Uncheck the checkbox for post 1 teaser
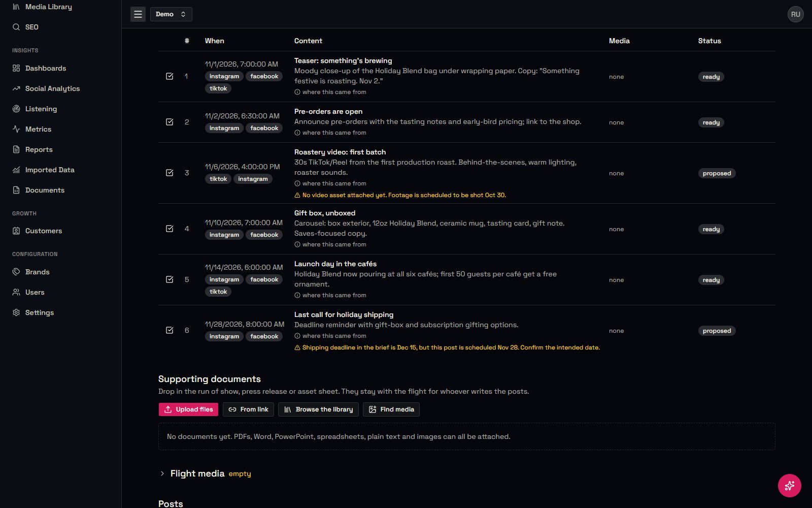The width and height of the screenshot is (812, 508). tap(170, 76)
